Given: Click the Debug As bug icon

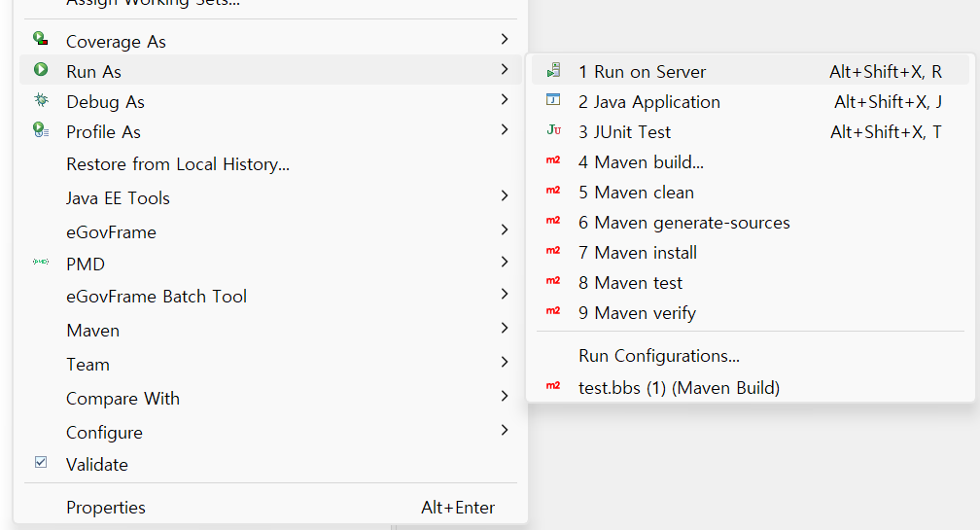Looking at the screenshot, I should (x=41, y=100).
